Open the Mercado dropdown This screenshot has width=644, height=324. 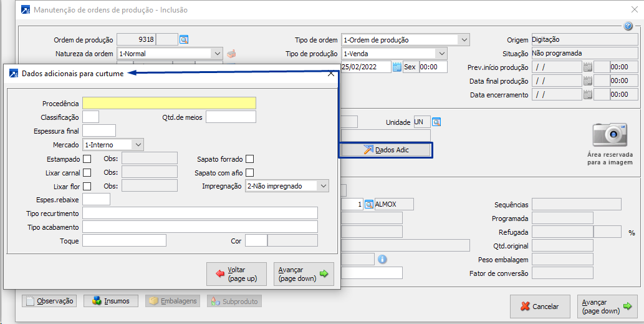pos(138,145)
